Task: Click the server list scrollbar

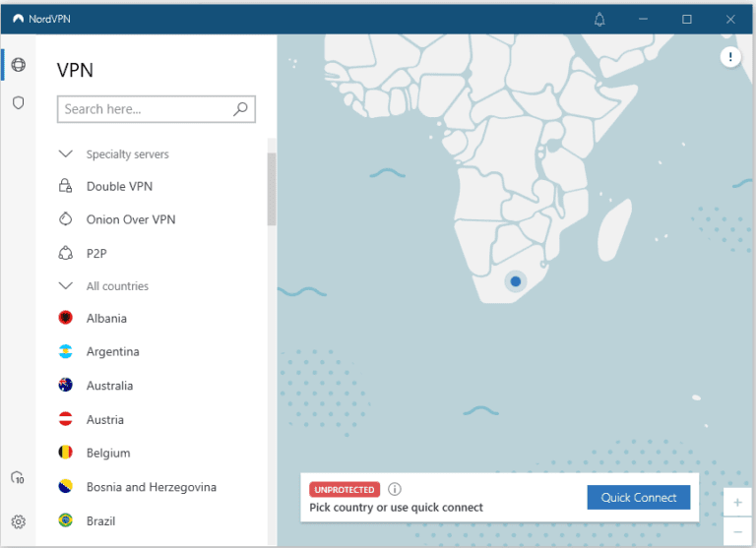Action: point(272,187)
